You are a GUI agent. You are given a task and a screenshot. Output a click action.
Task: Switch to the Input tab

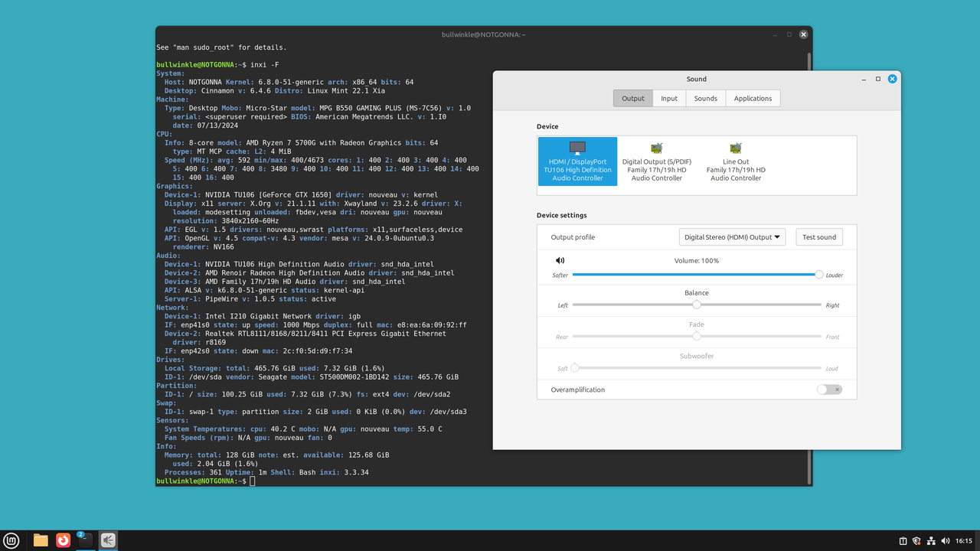669,98
